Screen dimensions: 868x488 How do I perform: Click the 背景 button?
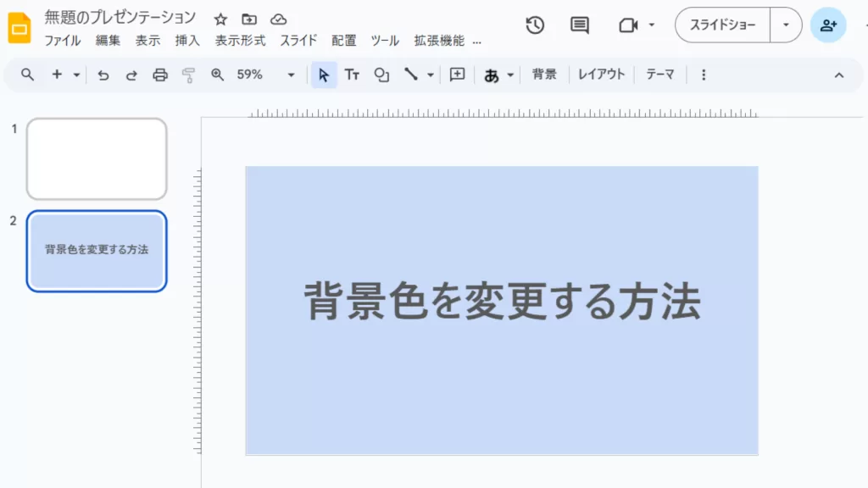point(544,75)
